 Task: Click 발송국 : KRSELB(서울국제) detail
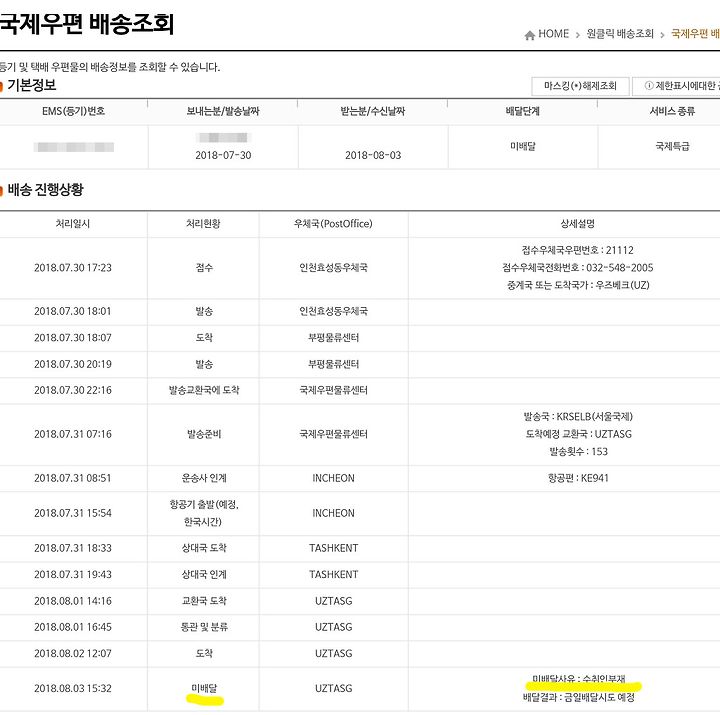(x=578, y=417)
